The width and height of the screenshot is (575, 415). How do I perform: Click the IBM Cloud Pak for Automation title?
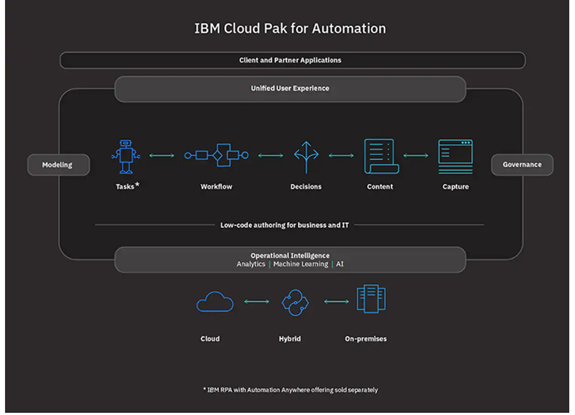(290, 29)
